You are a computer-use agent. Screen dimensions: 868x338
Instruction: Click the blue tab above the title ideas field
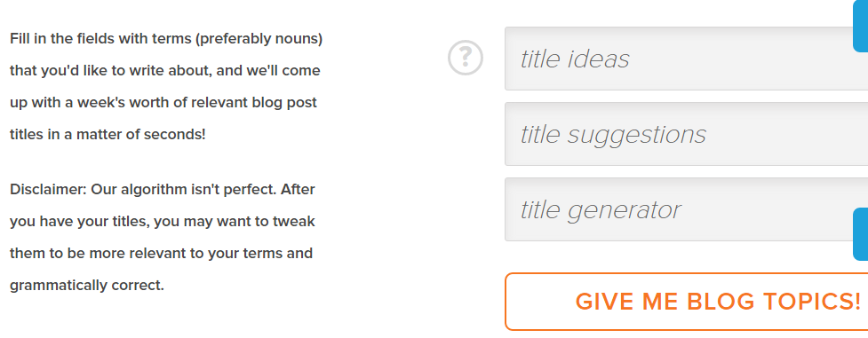[x=860, y=26]
